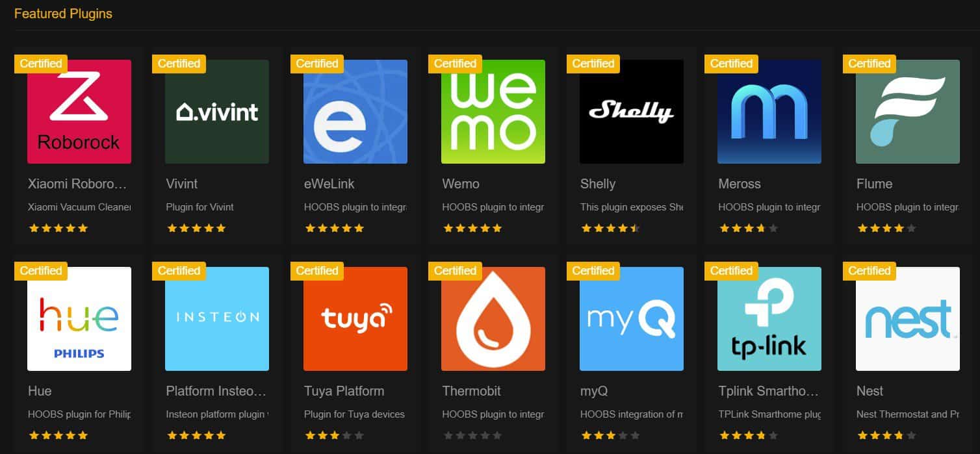
Task: Open the tp-link plugin icon
Action: [x=769, y=319]
